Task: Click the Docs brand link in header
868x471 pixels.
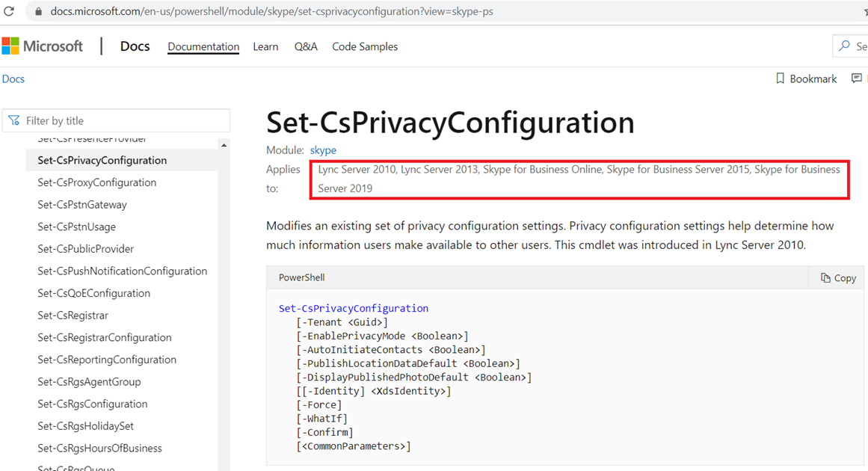Action: click(135, 46)
